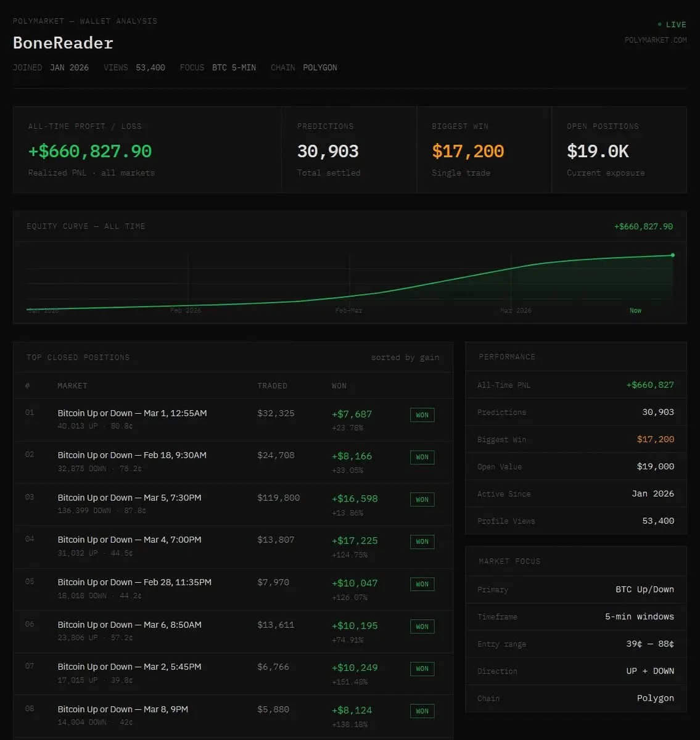700x740 pixels.
Task: Click the +$10,249 won amount
Action: pyautogui.click(x=355, y=668)
